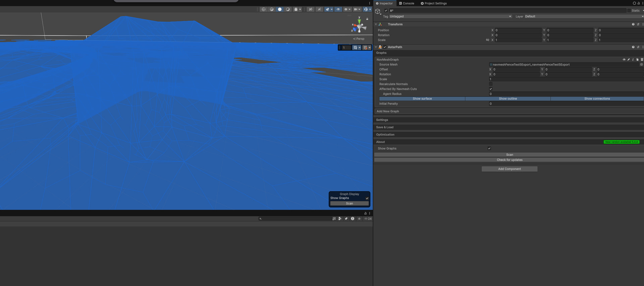Toggle NavMeshGraph eye visibility icon
644x286 pixels.
tap(624, 60)
